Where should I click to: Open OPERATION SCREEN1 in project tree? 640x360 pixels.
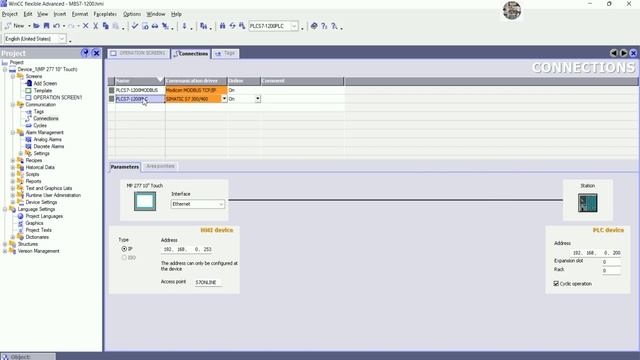tap(58, 97)
